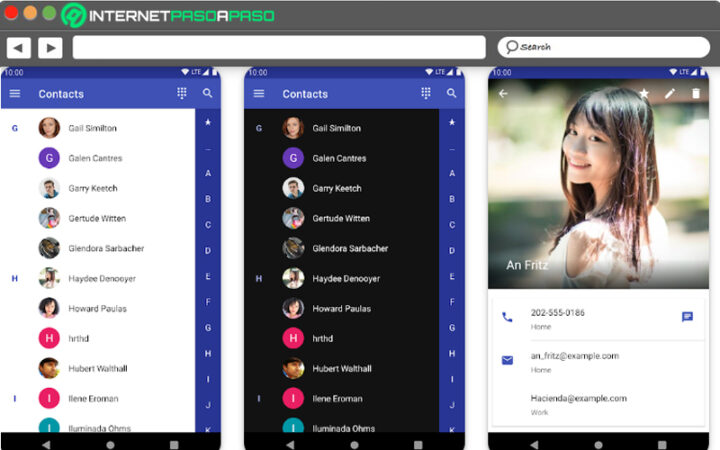Open the hamburger menu in light Contacts
Image resolution: width=720 pixels, height=450 pixels.
(15, 94)
